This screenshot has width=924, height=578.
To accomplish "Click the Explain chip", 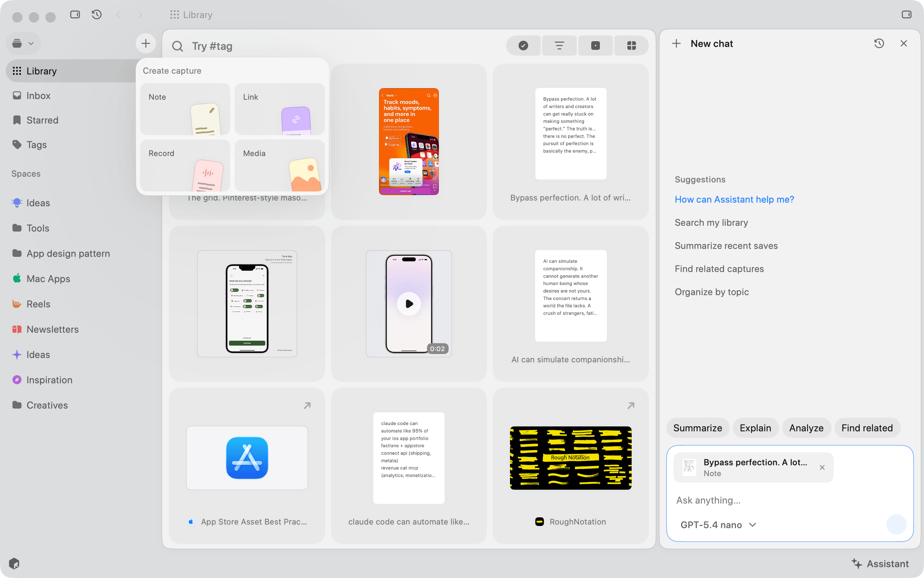I will coord(755,428).
